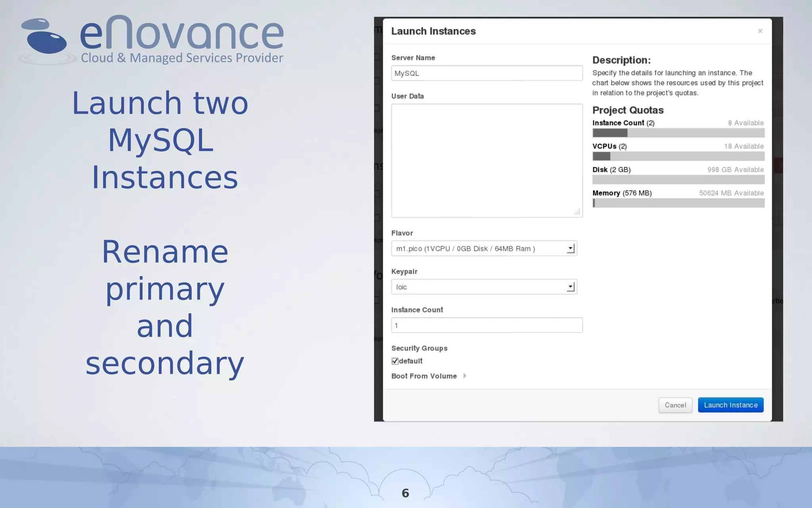
Task: Click the 'Launch Instances' dialog title
Action: pos(433,31)
